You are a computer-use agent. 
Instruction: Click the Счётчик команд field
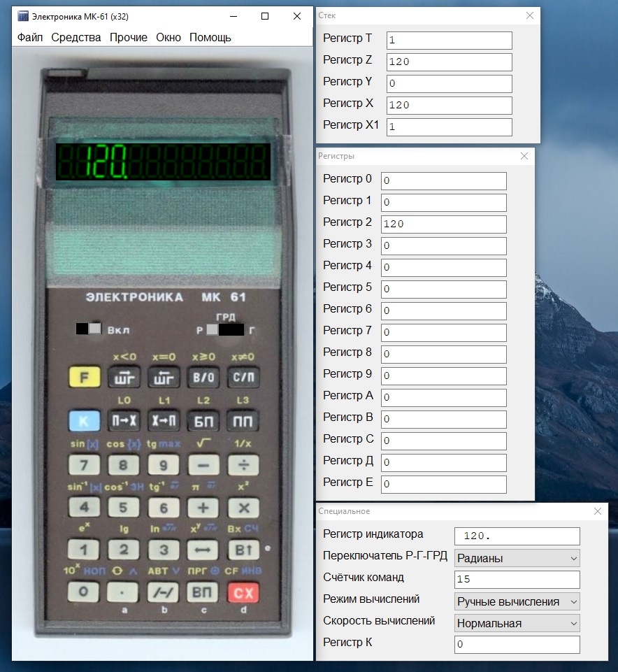pos(517,580)
